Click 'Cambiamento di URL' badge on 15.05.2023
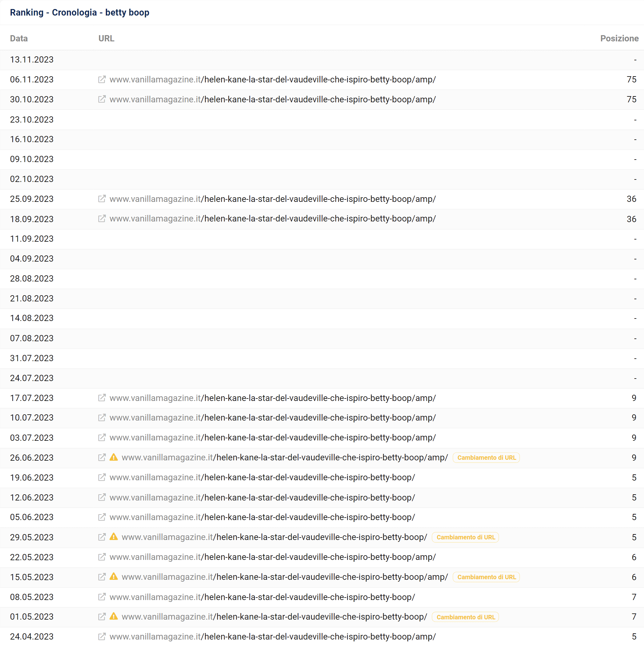 click(x=486, y=577)
